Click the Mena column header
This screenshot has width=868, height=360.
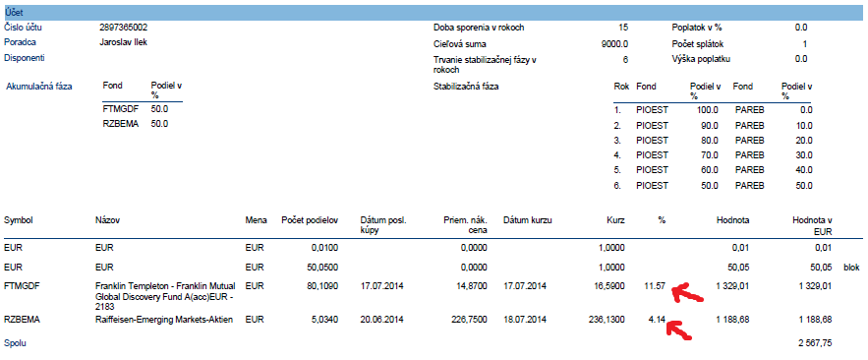257,220
